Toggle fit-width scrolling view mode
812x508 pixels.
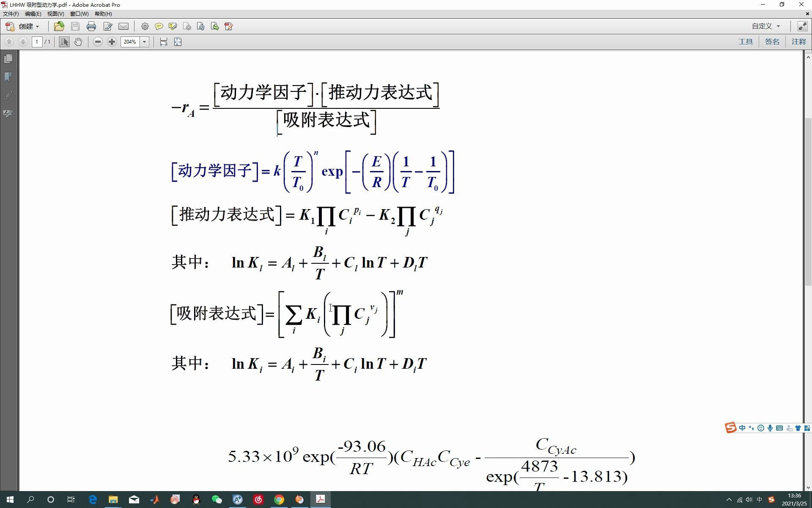click(x=164, y=41)
